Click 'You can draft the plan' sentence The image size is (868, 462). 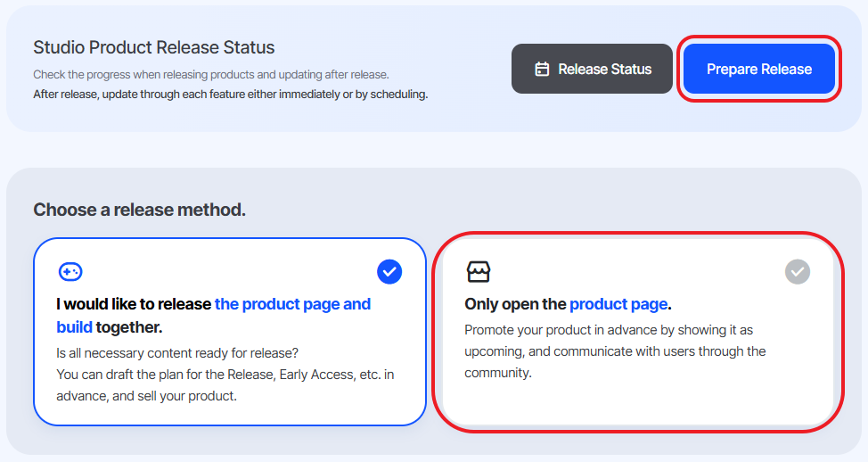pos(225,385)
